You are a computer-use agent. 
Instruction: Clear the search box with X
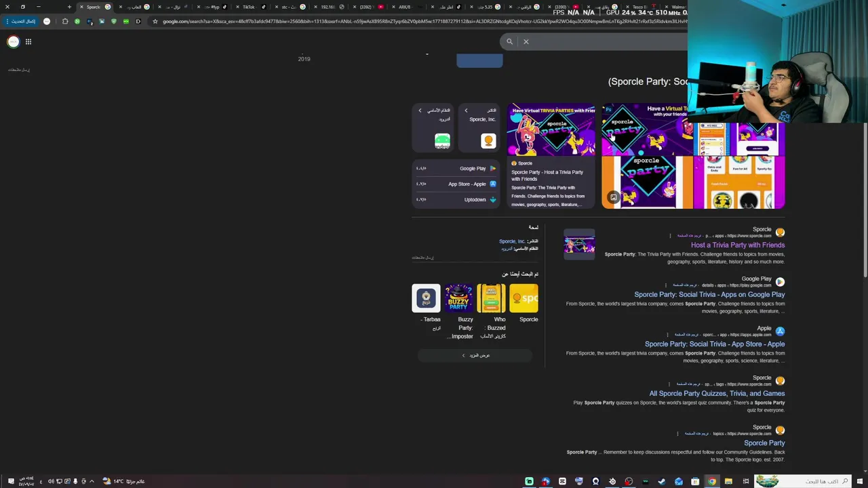pyautogui.click(x=526, y=41)
